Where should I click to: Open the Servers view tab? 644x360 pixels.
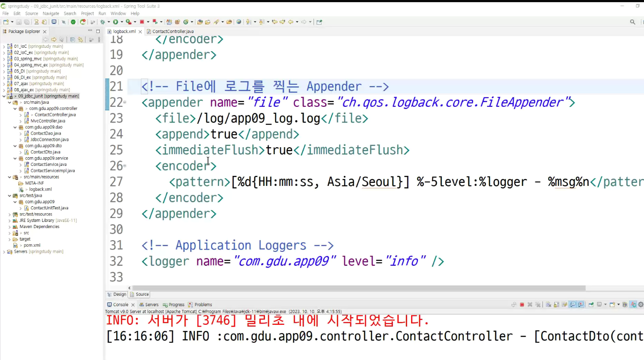point(149,304)
